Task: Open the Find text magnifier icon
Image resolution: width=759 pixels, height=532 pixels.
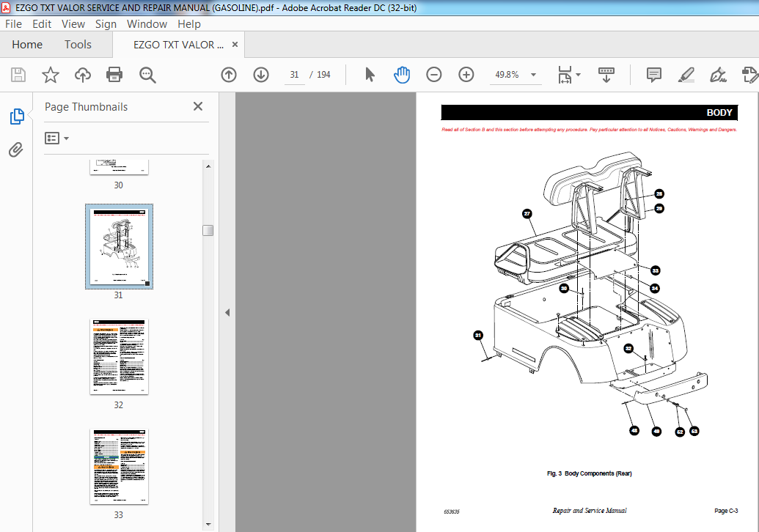Action: 147,75
